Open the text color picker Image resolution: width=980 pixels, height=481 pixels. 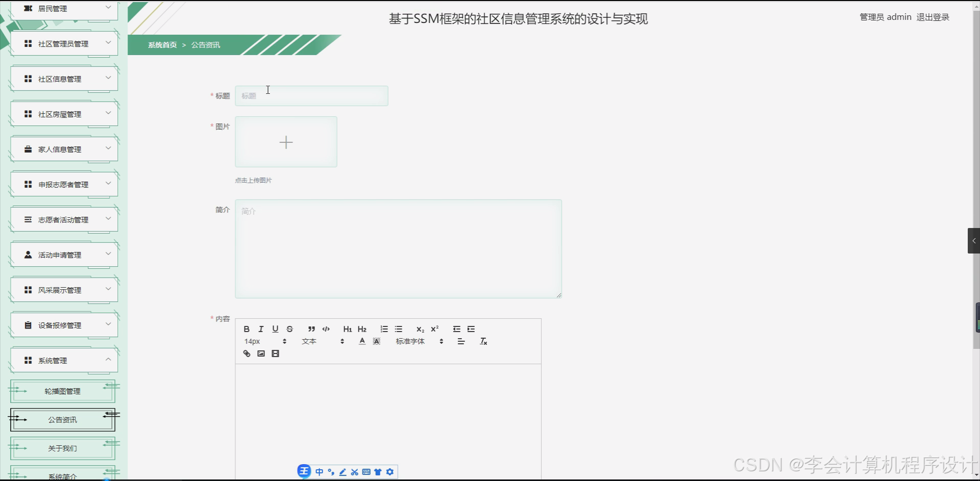click(362, 341)
